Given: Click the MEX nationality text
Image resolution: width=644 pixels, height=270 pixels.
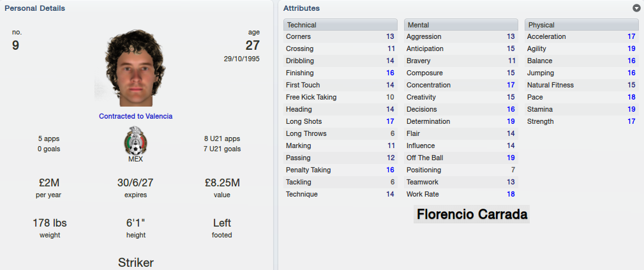Looking at the screenshot, I should pyautogui.click(x=135, y=160).
